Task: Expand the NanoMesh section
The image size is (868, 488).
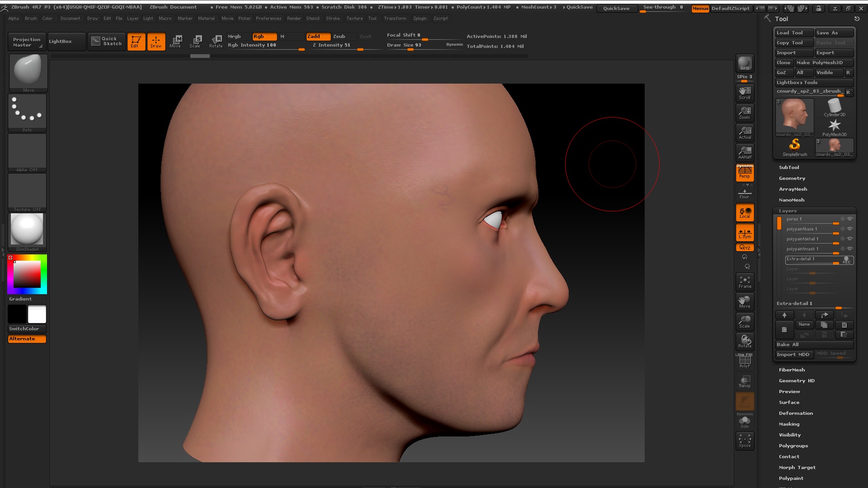Action: click(792, 200)
